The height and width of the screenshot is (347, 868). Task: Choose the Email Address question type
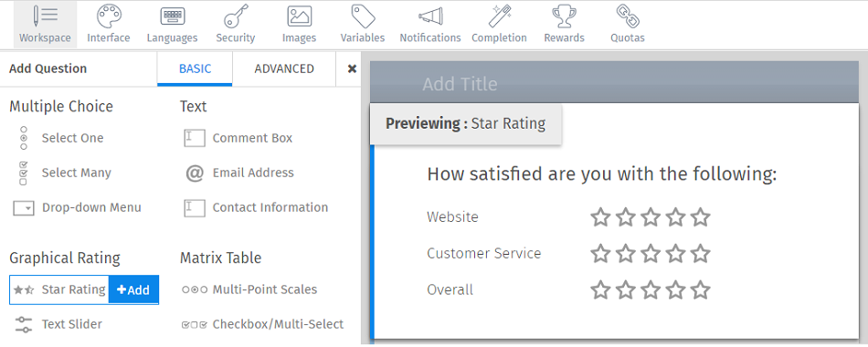click(x=239, y=173)
